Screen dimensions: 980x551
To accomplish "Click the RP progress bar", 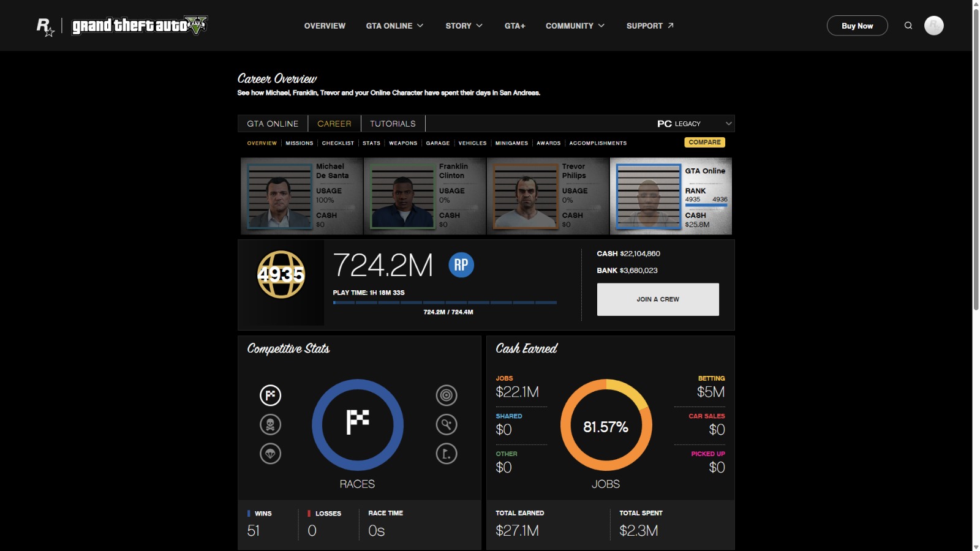I will (445, 302).
